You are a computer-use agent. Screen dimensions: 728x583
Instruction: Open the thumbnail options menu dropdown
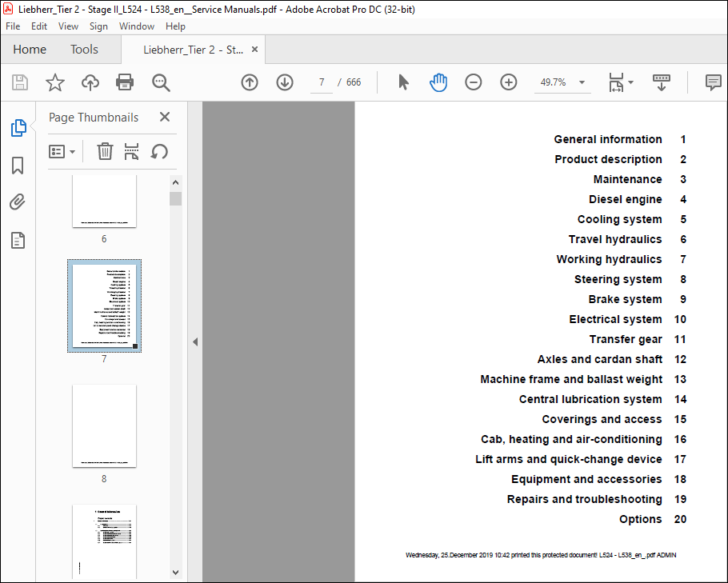(62, 151)
